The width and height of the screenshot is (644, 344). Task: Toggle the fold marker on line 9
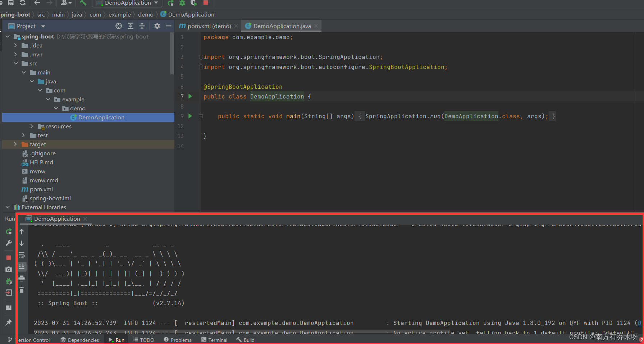201,116
